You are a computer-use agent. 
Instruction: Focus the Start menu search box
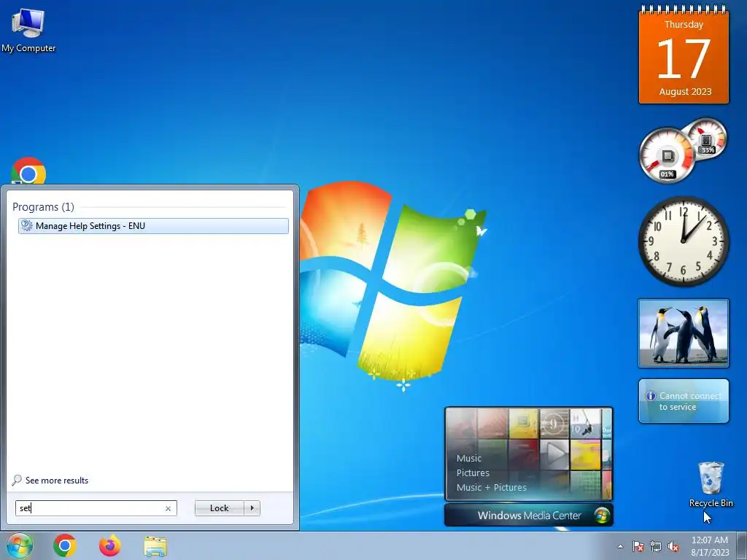tap(96, 508)
